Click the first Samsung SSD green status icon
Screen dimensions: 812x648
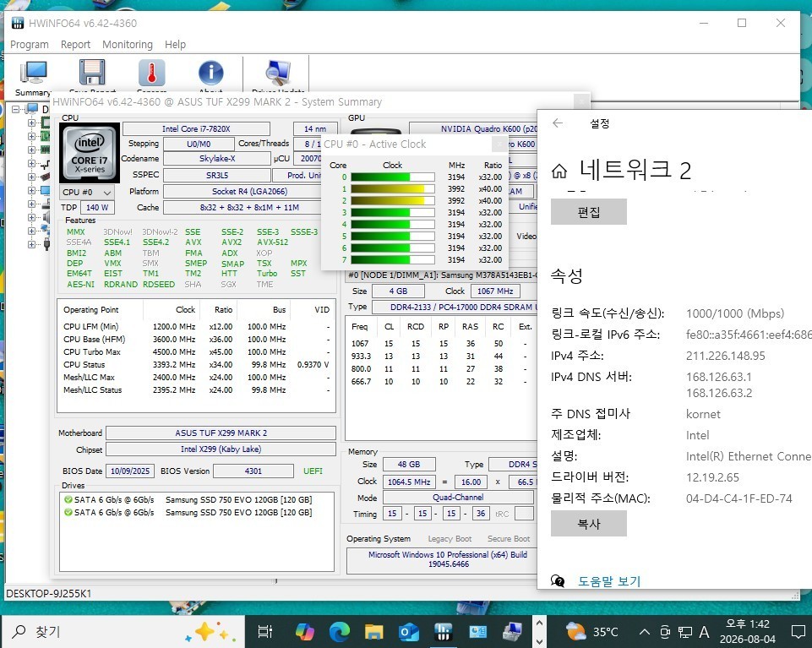[68, 500]
